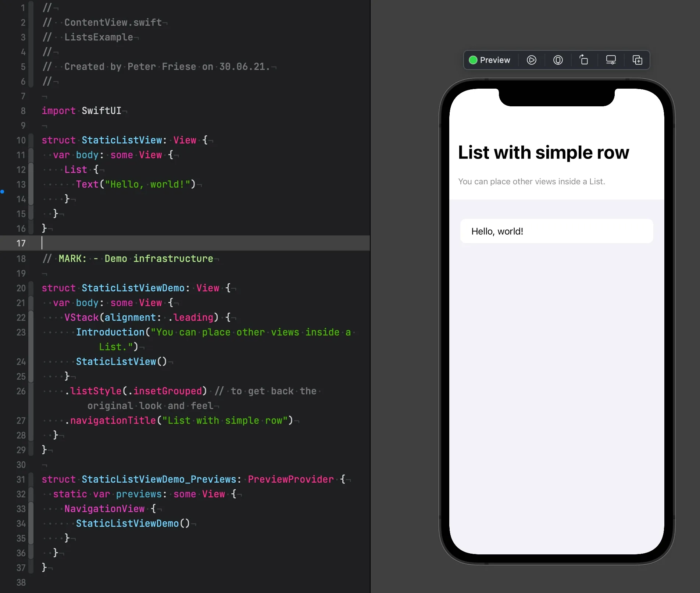Click the introduction text inside the phone preview
700x593 pixels.
pyautogui.click(x=532, y=181)
